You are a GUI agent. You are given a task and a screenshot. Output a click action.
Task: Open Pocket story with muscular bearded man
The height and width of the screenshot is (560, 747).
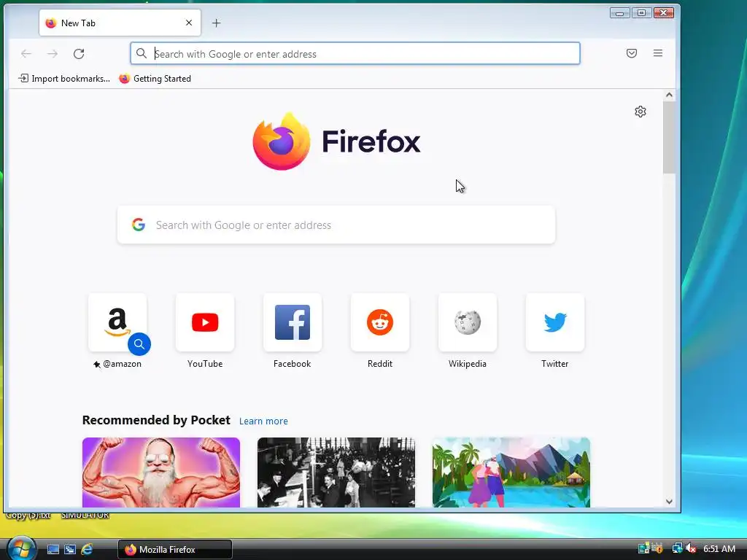[x=161, y=472]
